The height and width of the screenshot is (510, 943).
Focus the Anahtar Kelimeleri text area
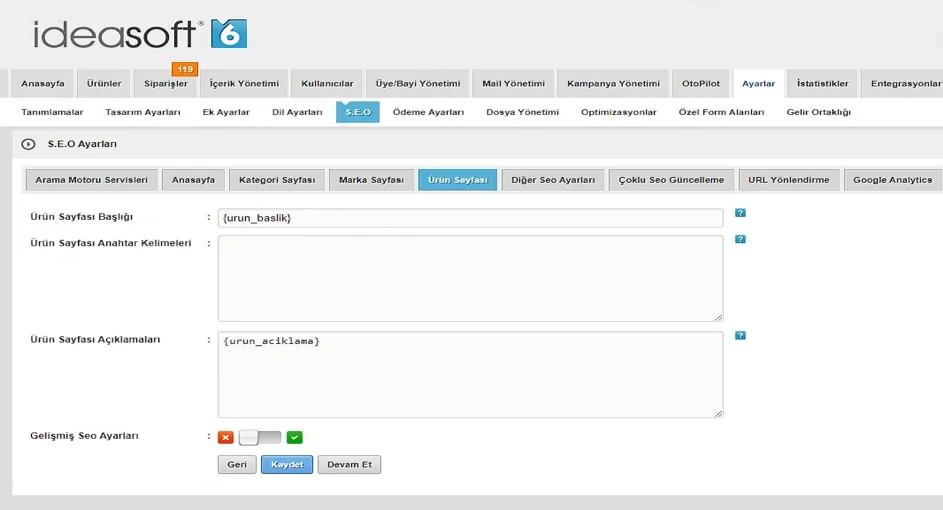pyautogui.click(x=470, y=278)
